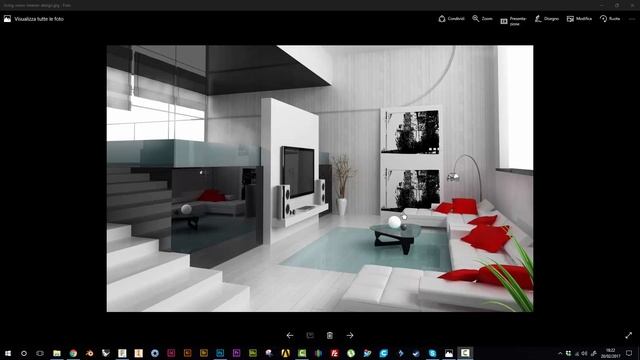Open Cortana search circle on taskbar
This screenshot has width=640, height=360.
tap(24, 353)
